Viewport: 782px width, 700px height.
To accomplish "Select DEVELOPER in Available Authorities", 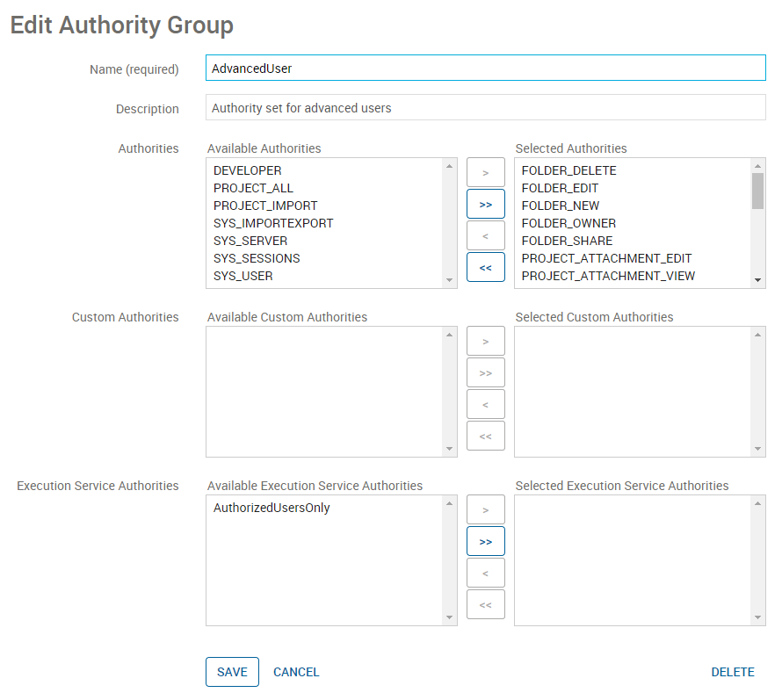I will [x=247, y=170].
